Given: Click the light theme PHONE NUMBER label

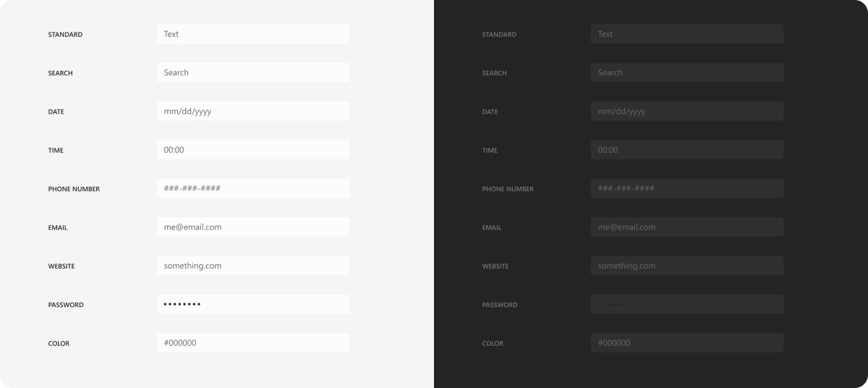Looking at the screenshot, I should click(x=74, y=189).
